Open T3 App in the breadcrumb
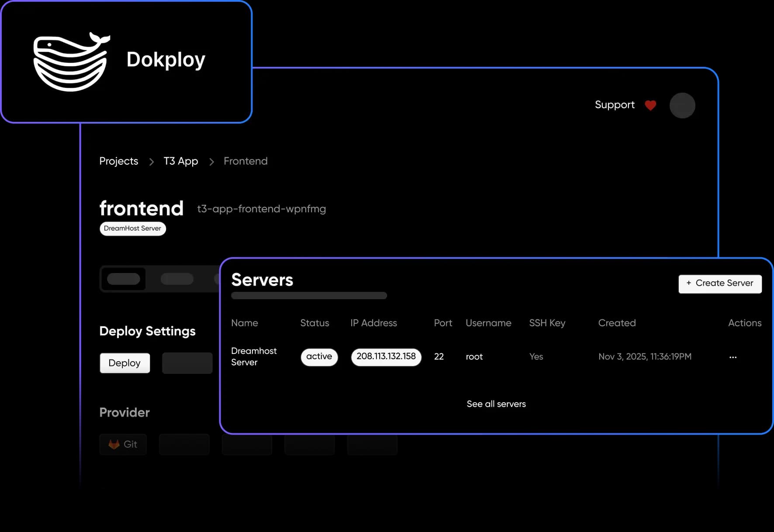The width and height of the screenshot is (774, 532). 181,161
